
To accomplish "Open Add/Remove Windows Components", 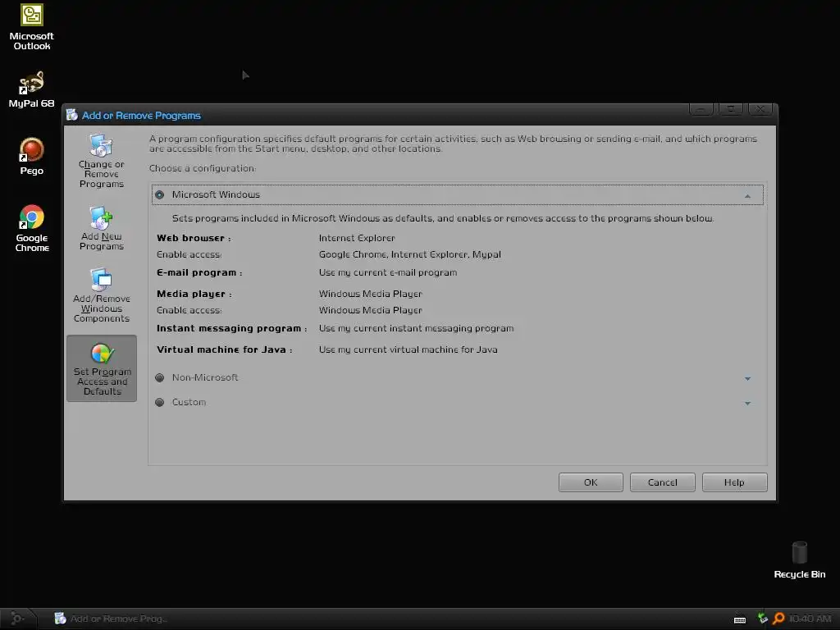I will click(101, 295).
